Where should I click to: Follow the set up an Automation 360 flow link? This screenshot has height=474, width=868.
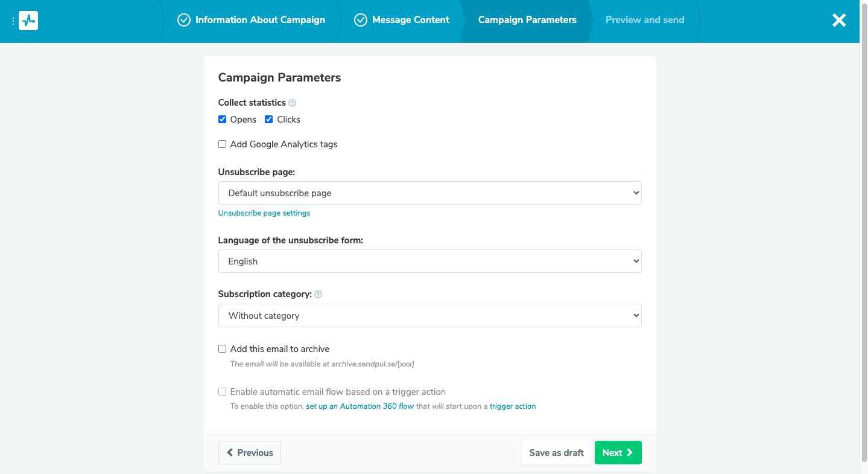pyautogui.click(x=360, y=406)
